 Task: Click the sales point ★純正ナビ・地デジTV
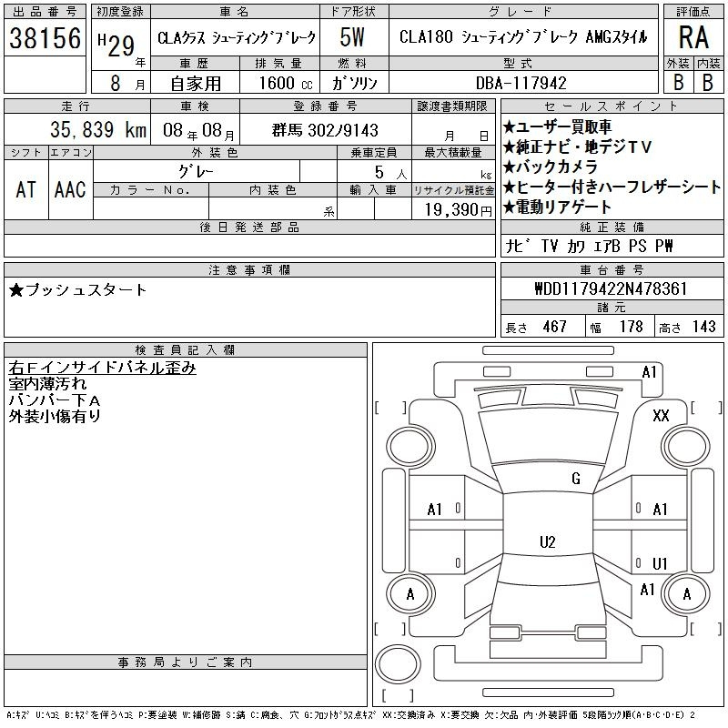[x=578, y=147]
